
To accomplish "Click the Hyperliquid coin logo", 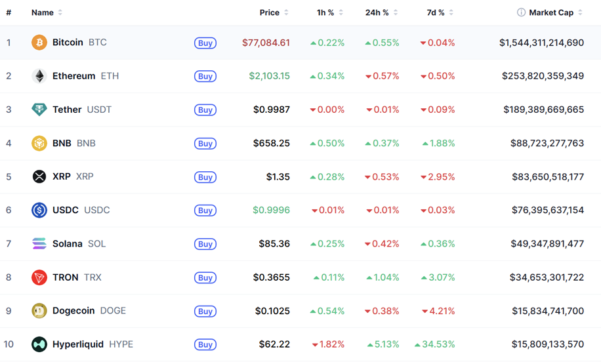I will (x=39, y=344).
